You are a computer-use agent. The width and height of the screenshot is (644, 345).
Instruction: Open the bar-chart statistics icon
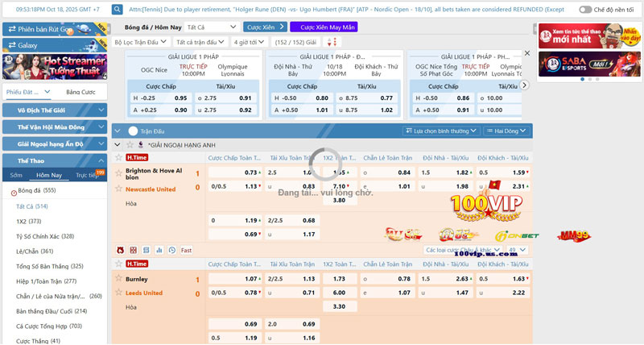(x=159, y=250)
